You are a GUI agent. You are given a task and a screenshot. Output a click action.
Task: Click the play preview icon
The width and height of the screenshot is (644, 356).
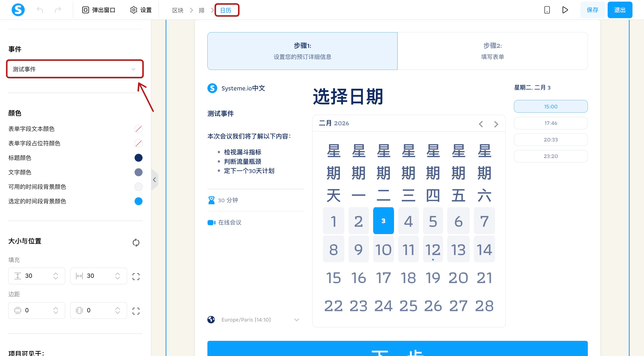pyautogui.click(x=565, y=10)
